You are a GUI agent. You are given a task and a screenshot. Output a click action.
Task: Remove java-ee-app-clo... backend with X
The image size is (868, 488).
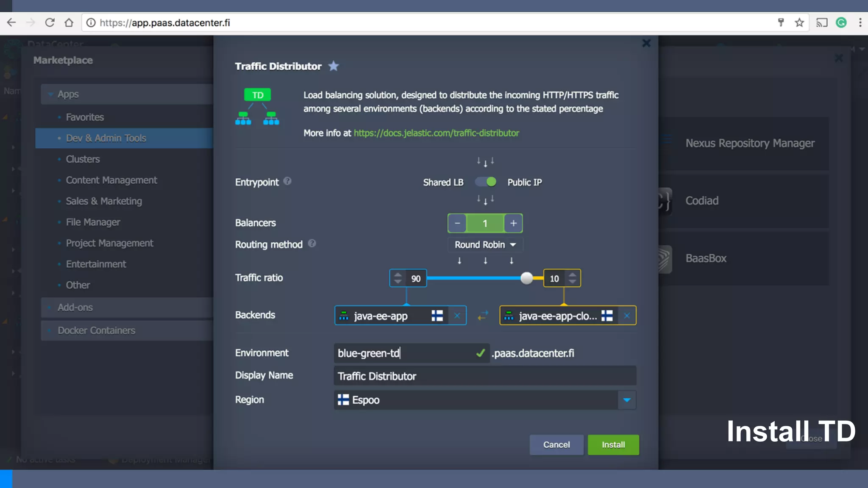[627, 316]
